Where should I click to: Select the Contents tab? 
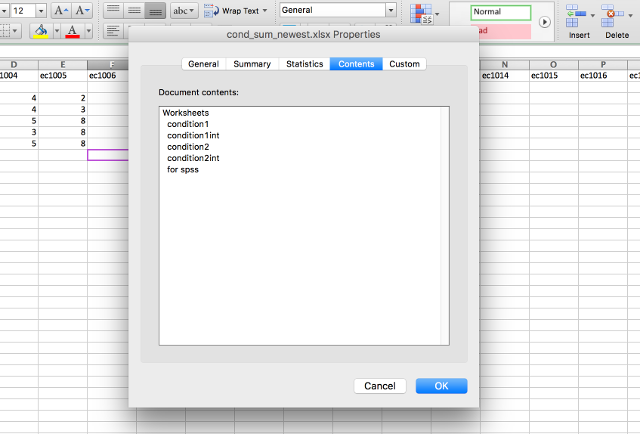356,64
